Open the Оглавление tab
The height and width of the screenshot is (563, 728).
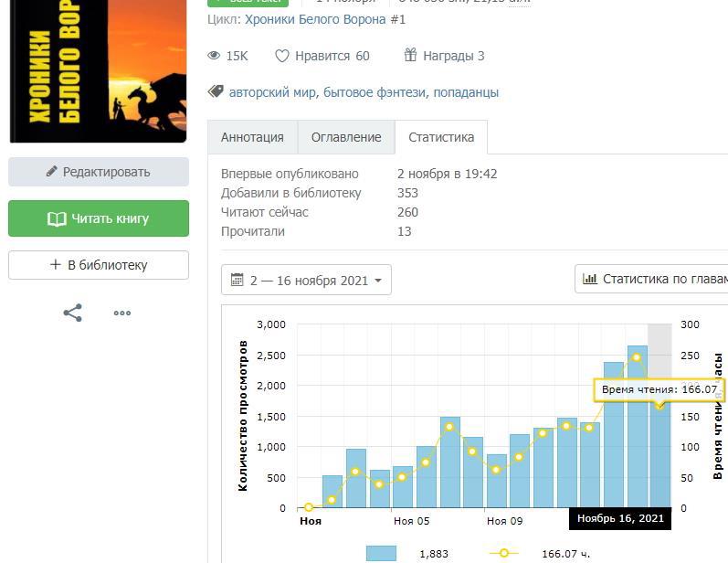346,137
